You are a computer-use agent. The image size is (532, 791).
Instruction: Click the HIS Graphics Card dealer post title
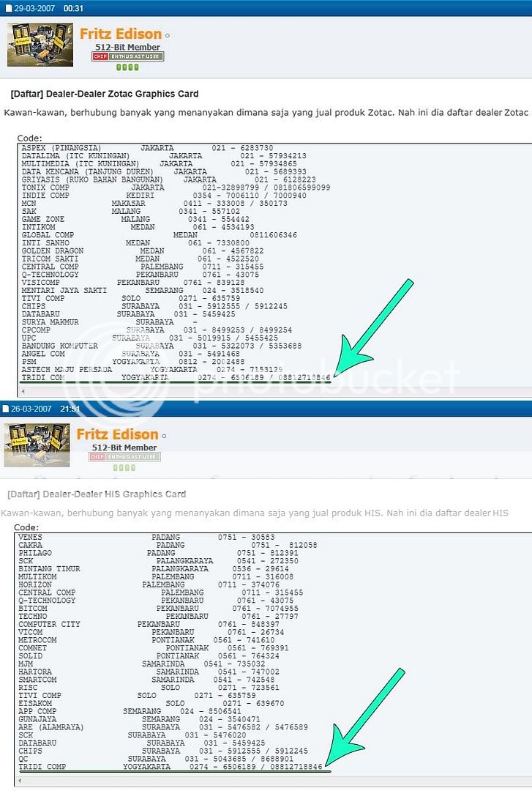pos(97,494)
